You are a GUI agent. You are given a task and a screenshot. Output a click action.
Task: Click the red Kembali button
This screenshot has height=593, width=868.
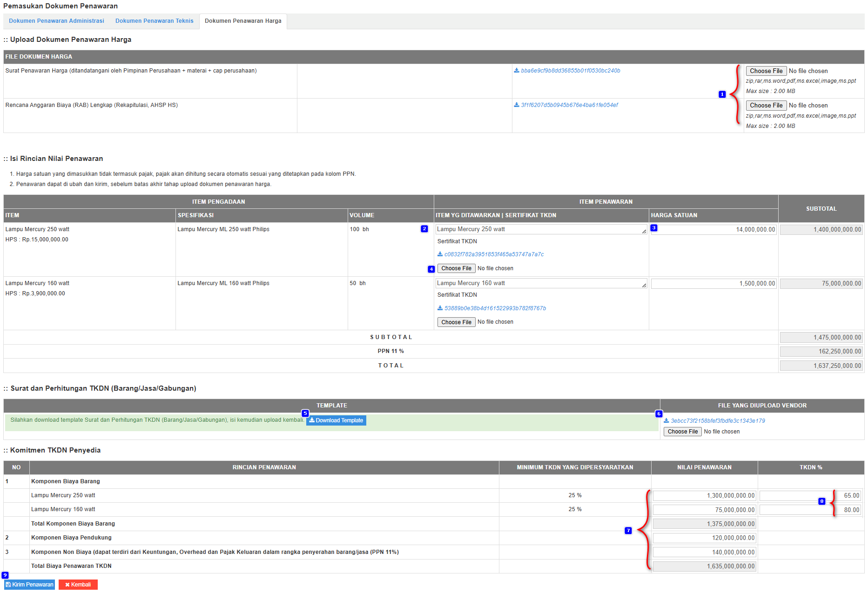pos(78,585)
